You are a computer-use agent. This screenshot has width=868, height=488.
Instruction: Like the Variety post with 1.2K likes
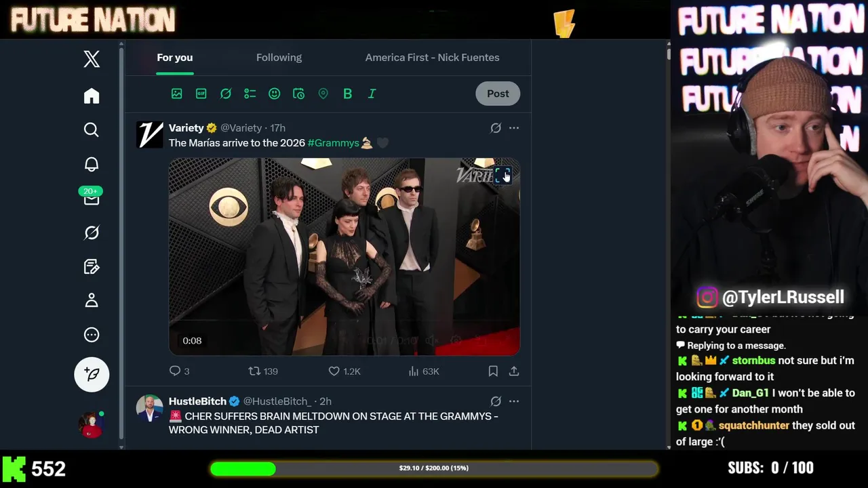[x=344, y=371]
